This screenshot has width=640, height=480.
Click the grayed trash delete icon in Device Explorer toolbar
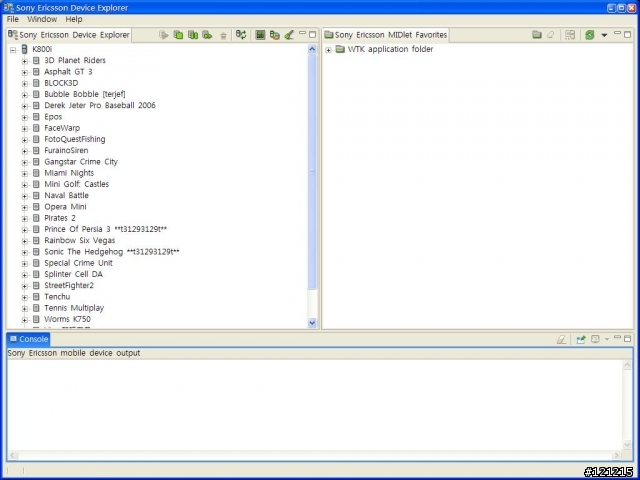tap(223, 36)
